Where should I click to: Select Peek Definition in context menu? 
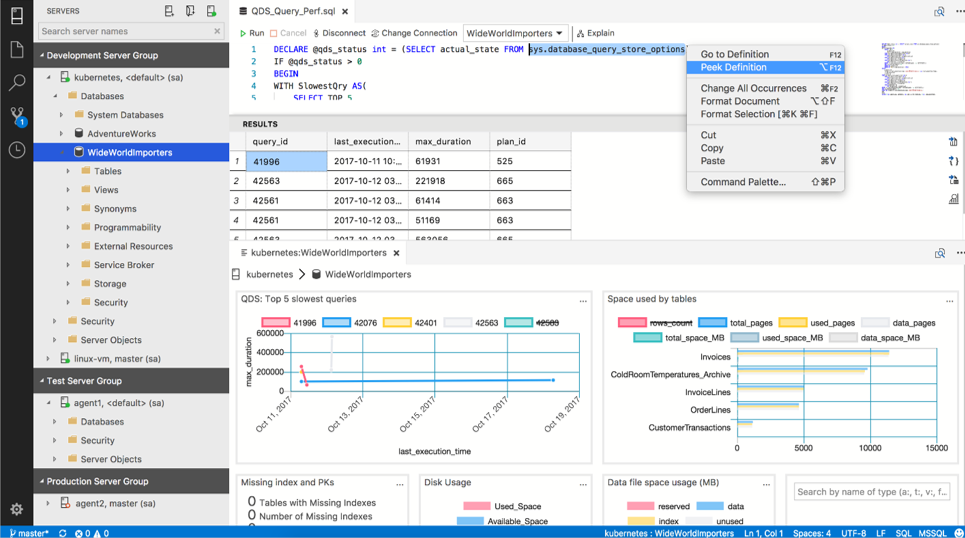click(733, 67)
